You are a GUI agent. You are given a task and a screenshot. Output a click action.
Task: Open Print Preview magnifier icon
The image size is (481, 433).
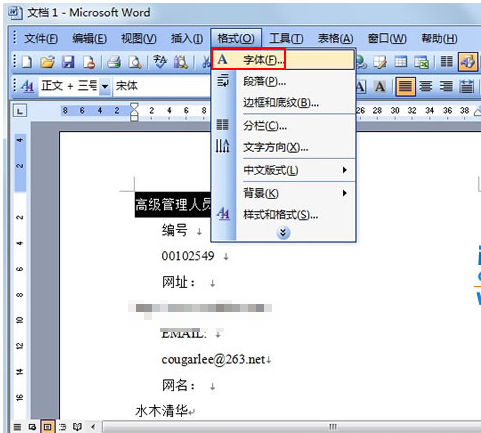pyautogui.click(x=135, y=62)
